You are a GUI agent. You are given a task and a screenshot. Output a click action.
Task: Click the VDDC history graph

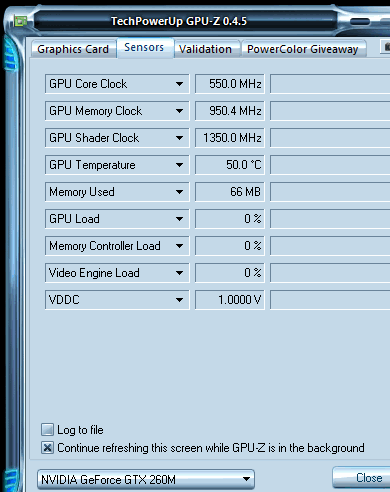(330, 300)
